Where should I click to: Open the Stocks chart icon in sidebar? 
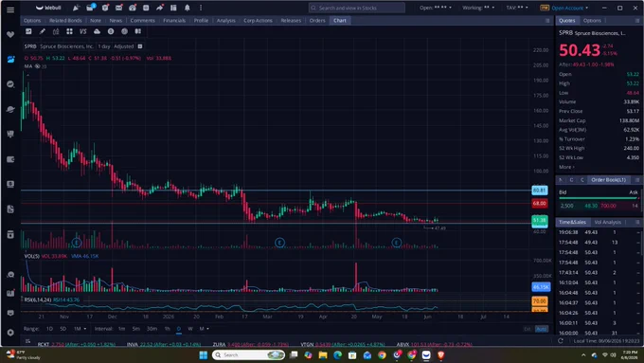tap(10, 59)
